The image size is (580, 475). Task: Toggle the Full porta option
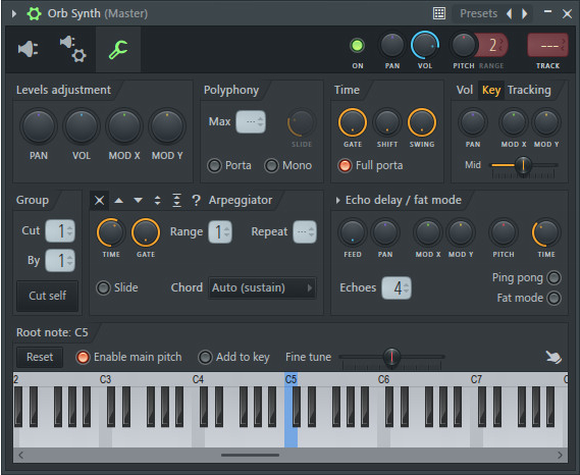pos(370,165)
